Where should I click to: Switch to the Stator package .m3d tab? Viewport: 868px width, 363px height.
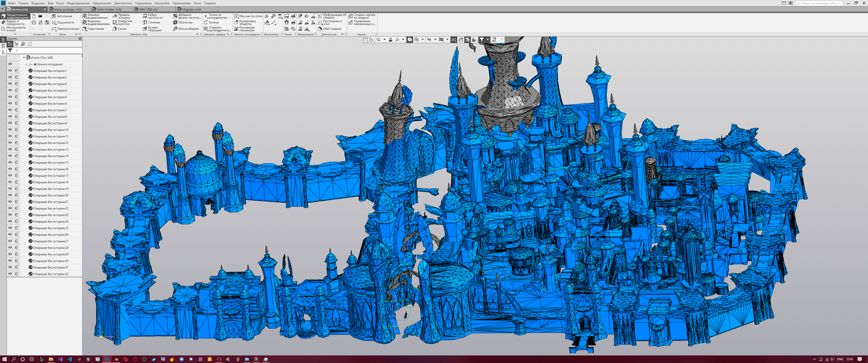67,9
